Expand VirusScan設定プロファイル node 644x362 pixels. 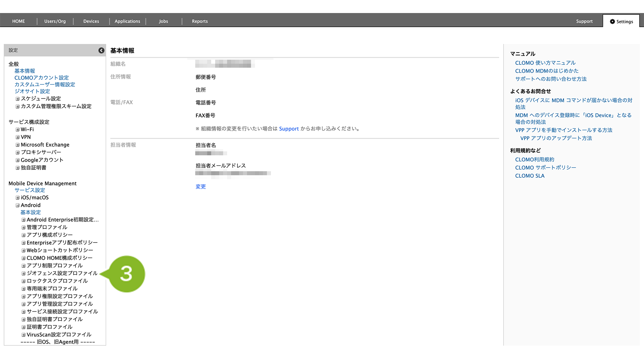click(24, 335)
